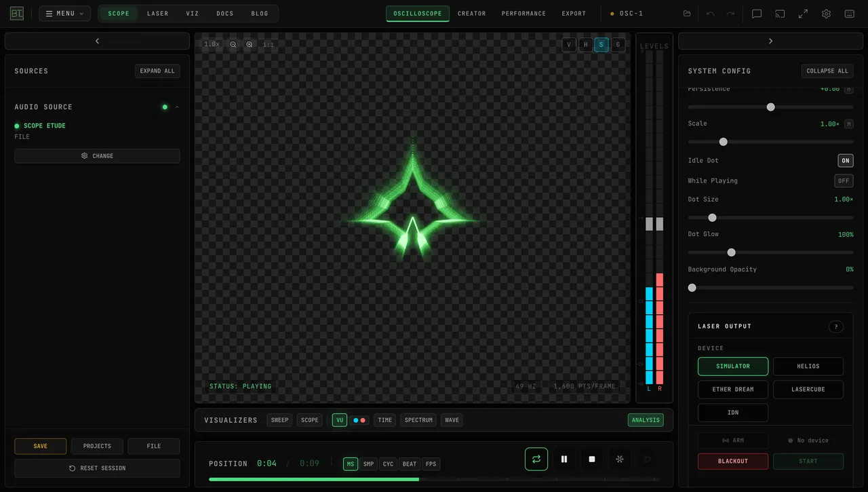Screen dimensions: 868x492
Task: Zoom in the scope view
Action: pos(250,45)
